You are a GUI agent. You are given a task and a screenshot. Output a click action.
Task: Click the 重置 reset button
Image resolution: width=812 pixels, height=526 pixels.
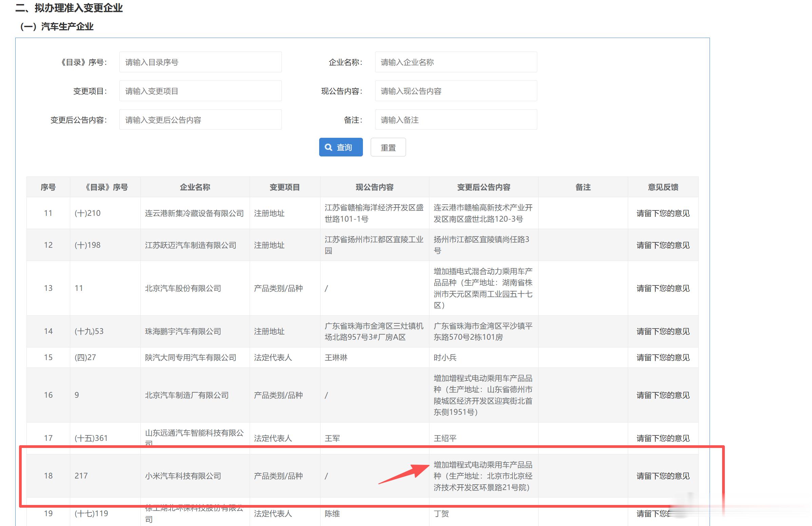(x=388, y=147)
